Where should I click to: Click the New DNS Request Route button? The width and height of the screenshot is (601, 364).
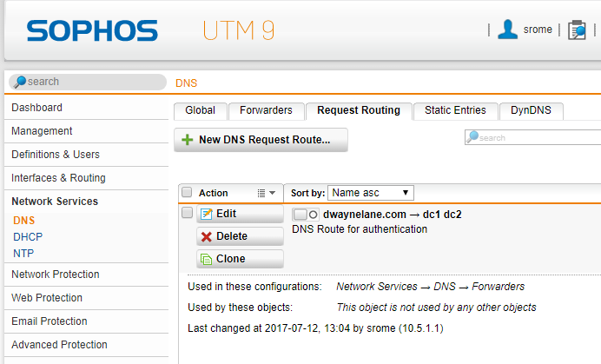[261, 140]
